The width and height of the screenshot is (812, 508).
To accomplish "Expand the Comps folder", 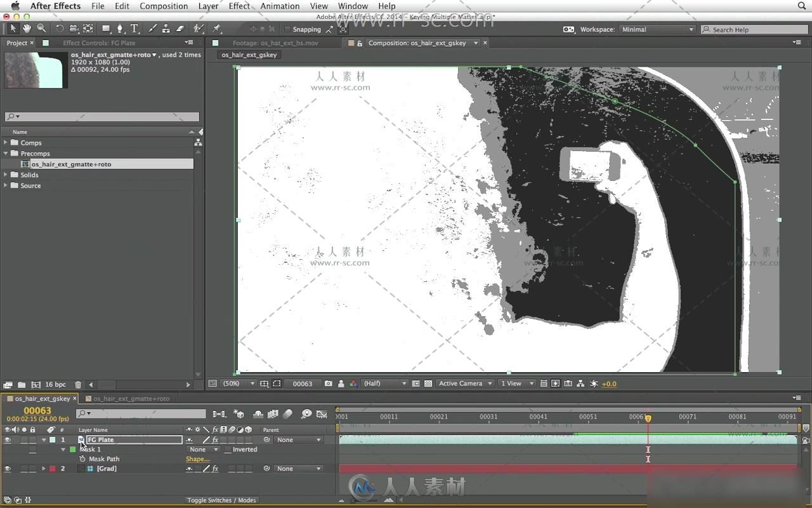I will (6, 142).
